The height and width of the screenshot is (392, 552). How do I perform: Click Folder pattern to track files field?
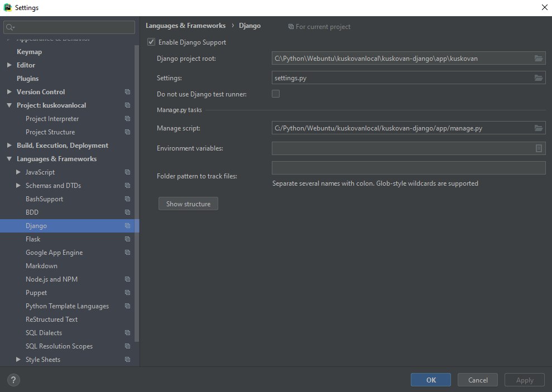pos(409,168)
